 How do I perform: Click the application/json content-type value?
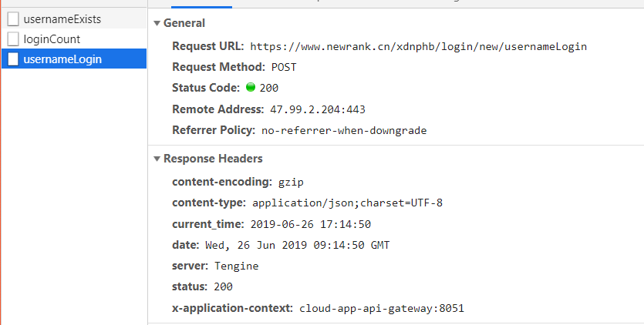coord(347,203)
